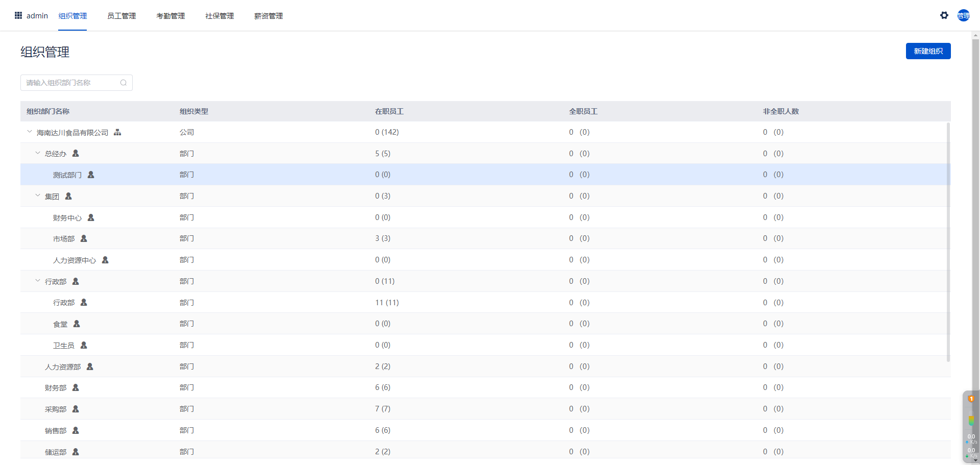The height and width of the screenshot is (465, 980).
Task: Collapse the 集团 department row
Action: point(38,195)
